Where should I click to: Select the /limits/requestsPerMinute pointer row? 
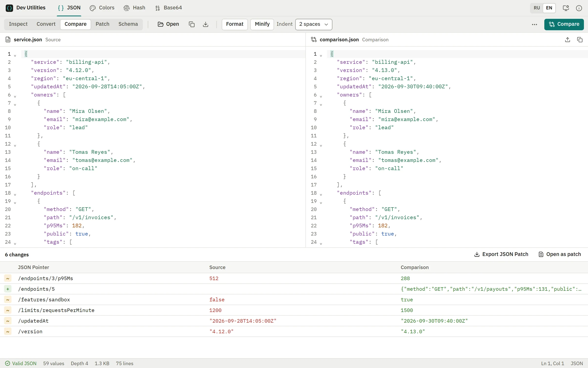pyautogui.click(x=294, y=310)
